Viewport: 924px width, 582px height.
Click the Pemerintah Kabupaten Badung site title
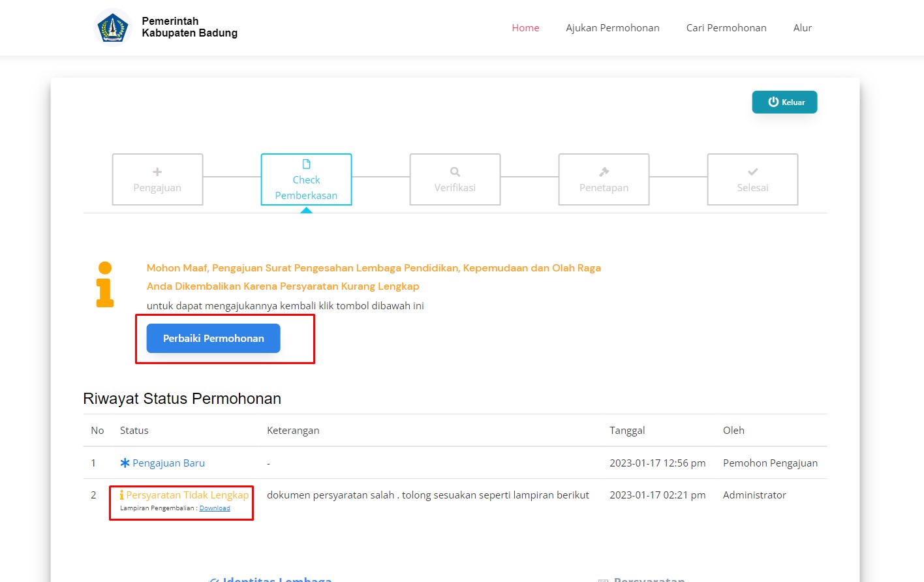(189, 27)
